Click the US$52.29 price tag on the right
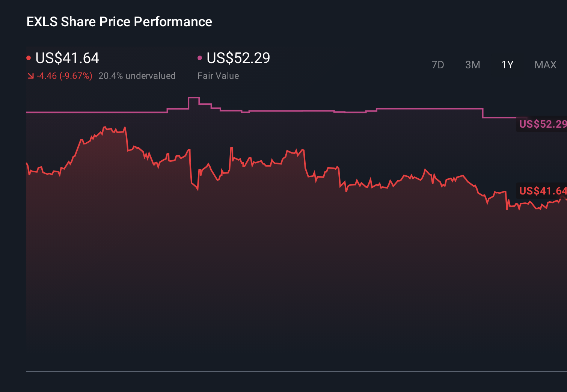 pyautogui.click(x=542, y=124)
